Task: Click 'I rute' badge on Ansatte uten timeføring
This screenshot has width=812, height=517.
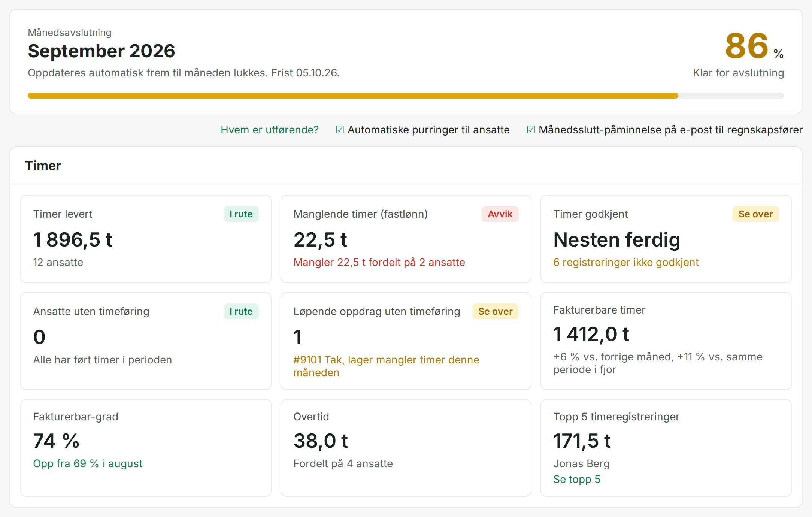Action: point(241,311)
